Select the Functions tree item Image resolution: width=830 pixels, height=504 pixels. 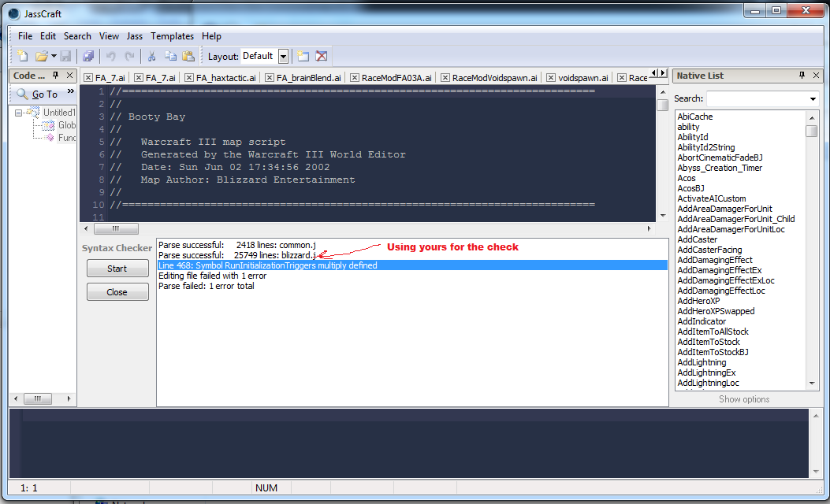coord(67,138)
